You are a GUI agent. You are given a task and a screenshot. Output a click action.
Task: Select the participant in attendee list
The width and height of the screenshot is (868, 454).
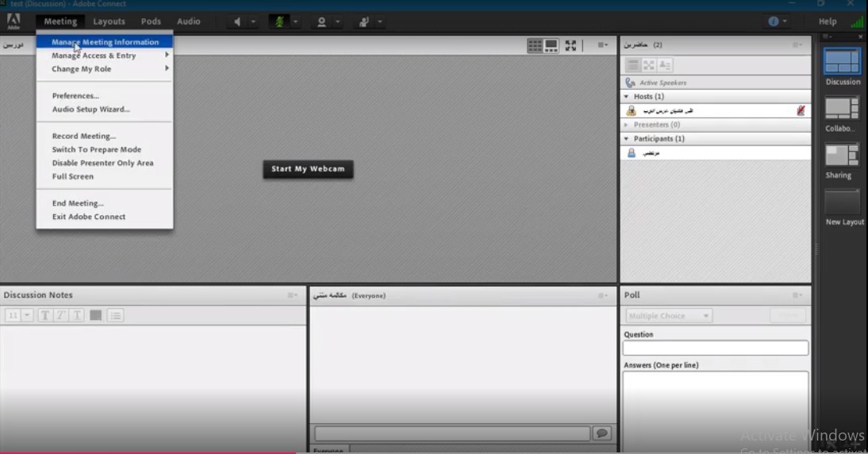716,153
